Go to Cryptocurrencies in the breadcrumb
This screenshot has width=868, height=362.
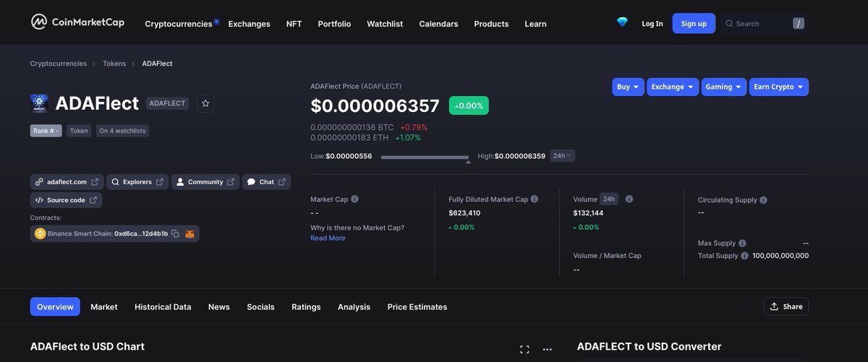58,64
